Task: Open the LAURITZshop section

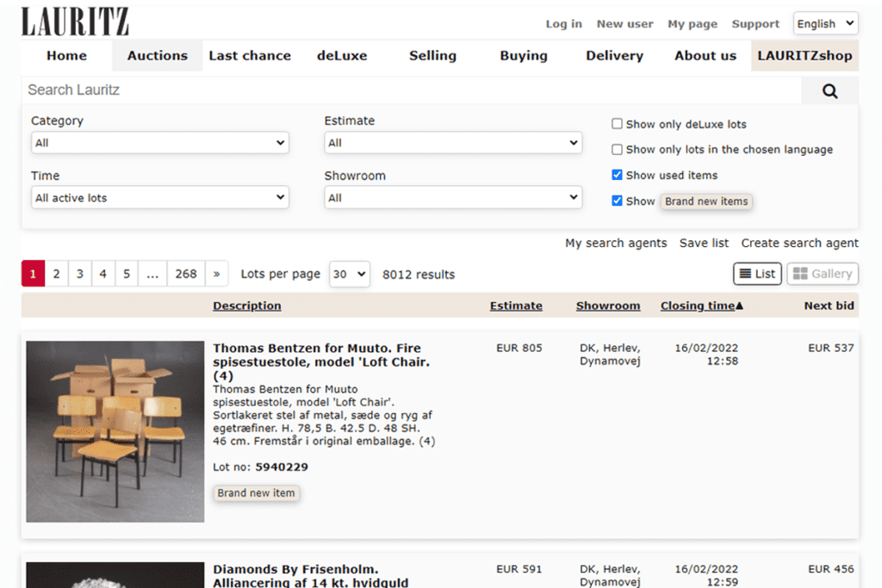Action: (804, 55)
